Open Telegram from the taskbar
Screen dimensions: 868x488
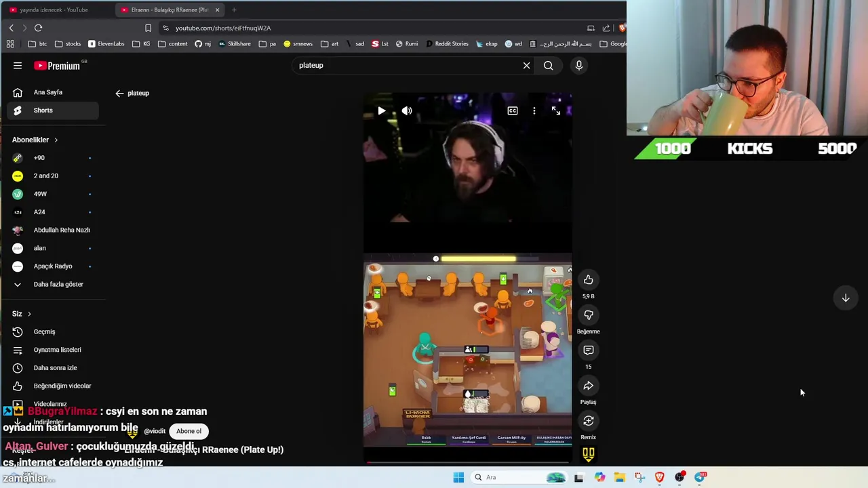pos(700,477)
